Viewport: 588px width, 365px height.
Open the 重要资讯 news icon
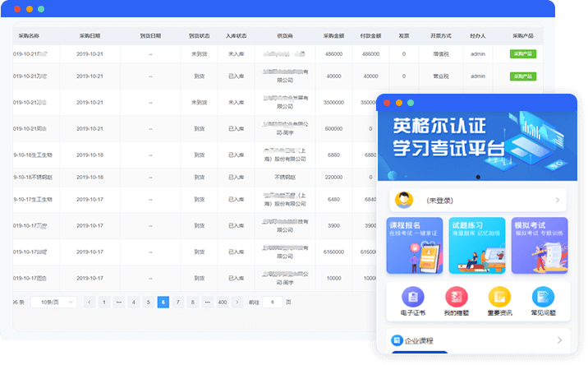(x=499, y=298)
